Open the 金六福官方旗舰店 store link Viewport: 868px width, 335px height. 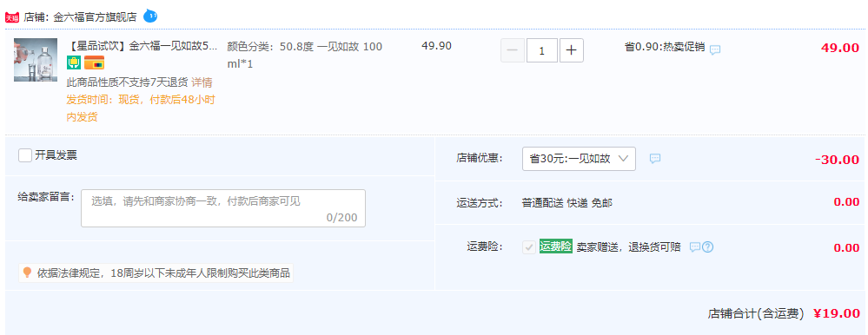(95, 17)
